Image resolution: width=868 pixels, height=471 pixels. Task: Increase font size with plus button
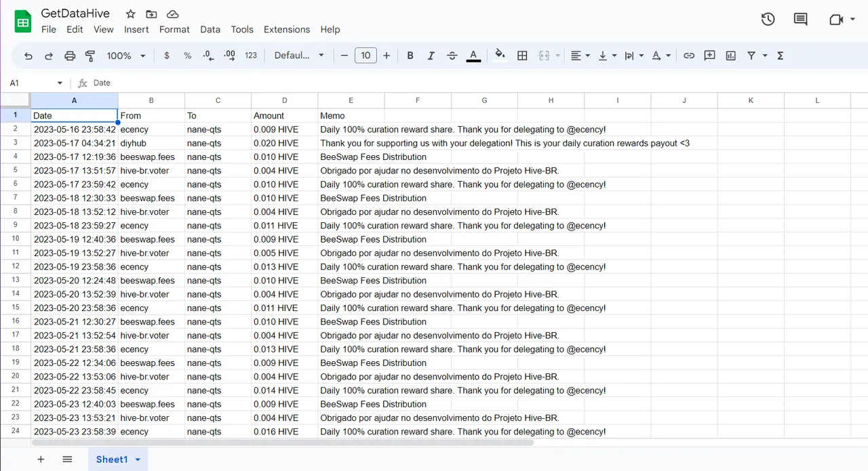[387, 56]
